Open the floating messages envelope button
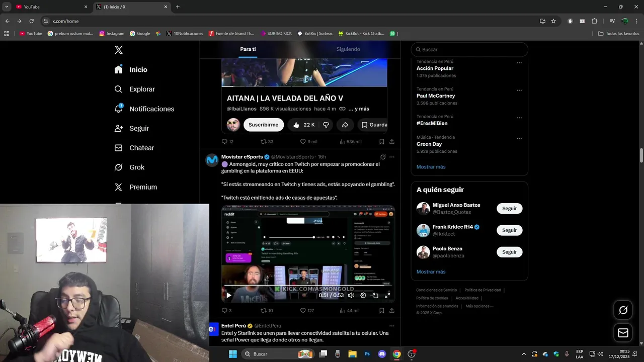The height and width of the screenshot is (362, 644). (x=623, y=333)
